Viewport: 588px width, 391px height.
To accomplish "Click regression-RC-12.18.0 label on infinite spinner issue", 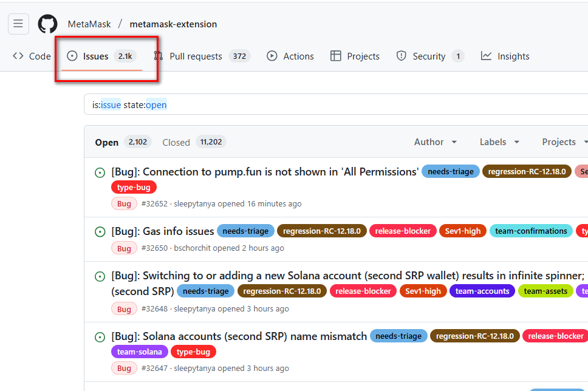I will point(282,291).
